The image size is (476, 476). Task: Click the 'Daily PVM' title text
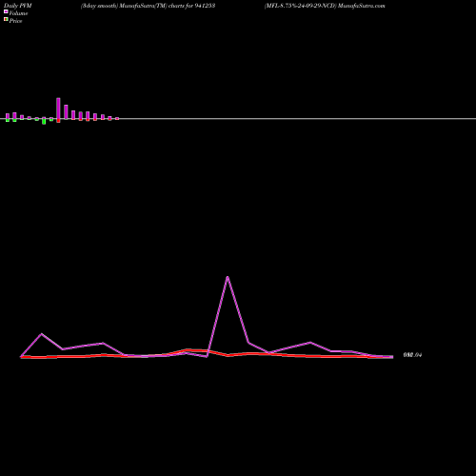click(18, 6)
